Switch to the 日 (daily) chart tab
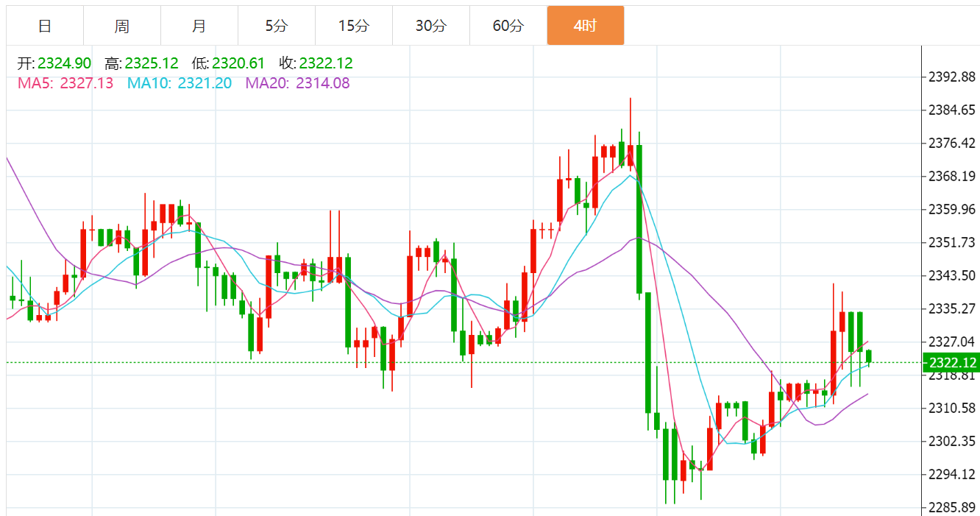The width and height of the screenshot is (980, 516). coord(45,26)
